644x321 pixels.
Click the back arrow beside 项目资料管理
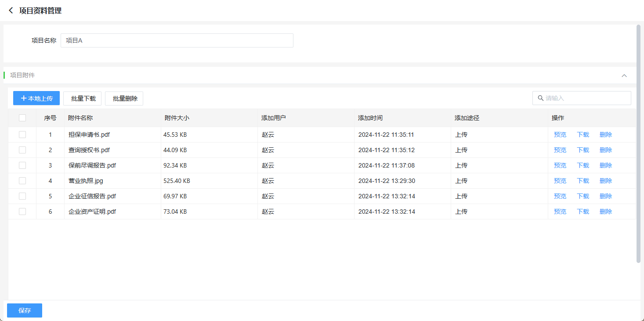[11, 11]
